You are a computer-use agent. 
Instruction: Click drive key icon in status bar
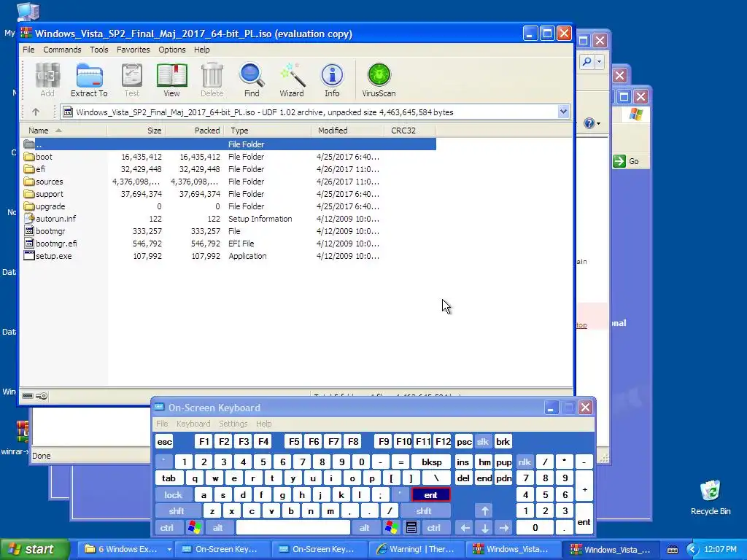tap(42, 396)
